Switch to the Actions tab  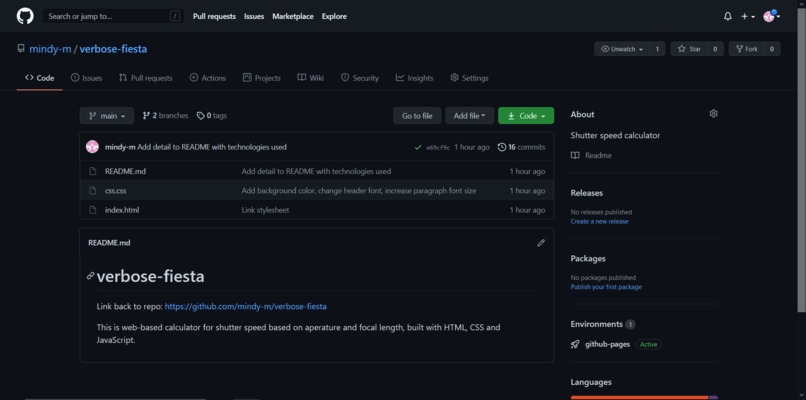208,78
